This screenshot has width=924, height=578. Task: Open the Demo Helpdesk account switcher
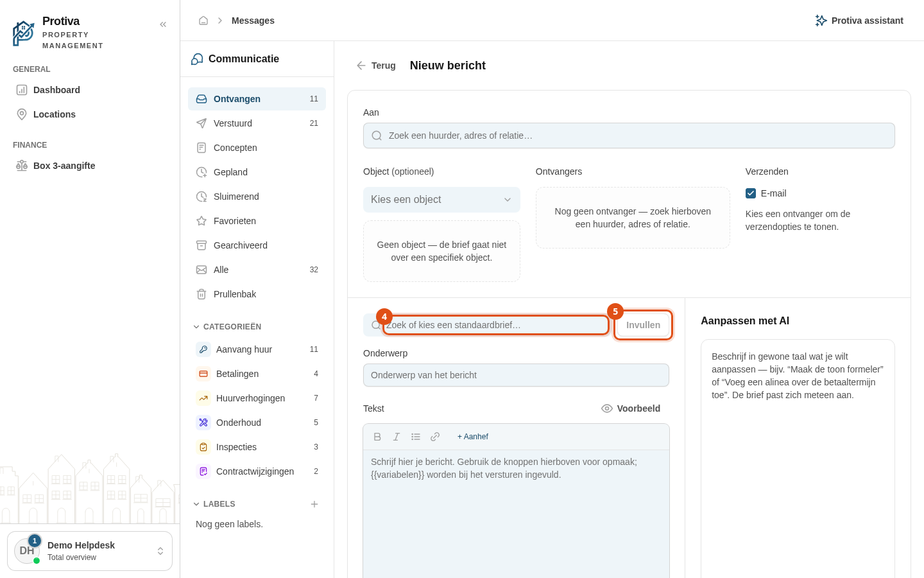click(x=90, y=551)
